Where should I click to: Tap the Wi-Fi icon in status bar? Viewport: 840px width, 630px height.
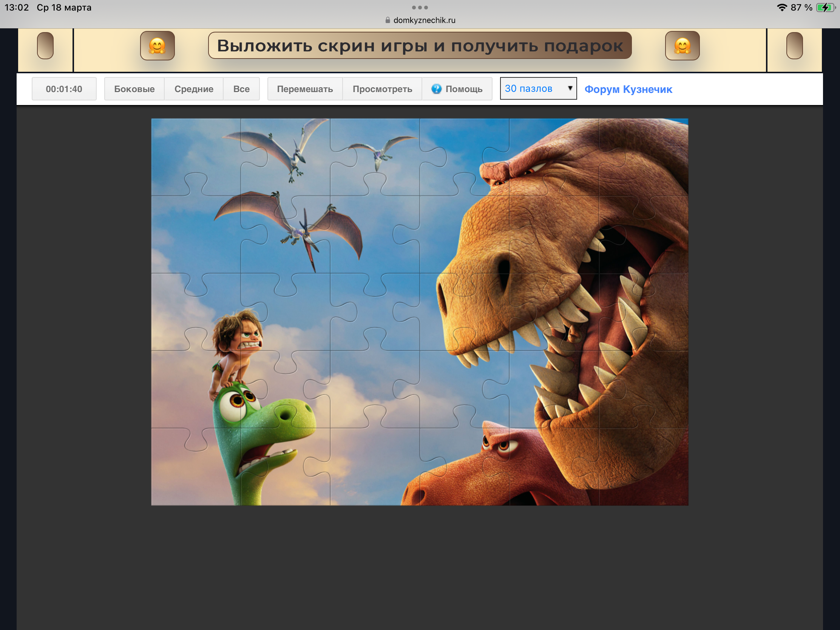click(781, 8)
